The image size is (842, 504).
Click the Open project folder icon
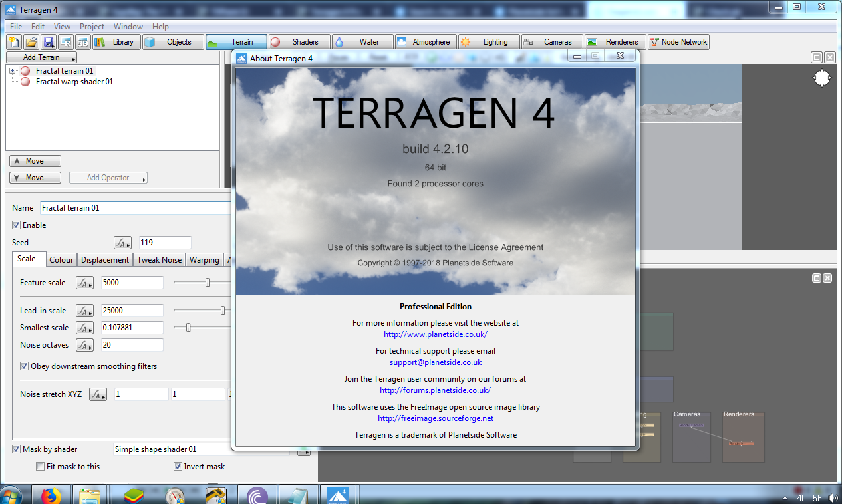coord(31,42)
